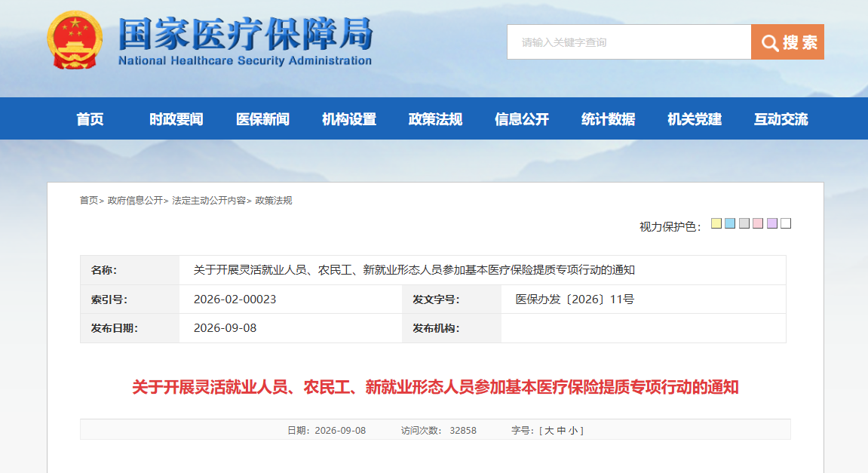Click the 政府信息公开 breadcrumb link
Screen dimensions: 868x473
pyautogui.click(x=135, y=201)
